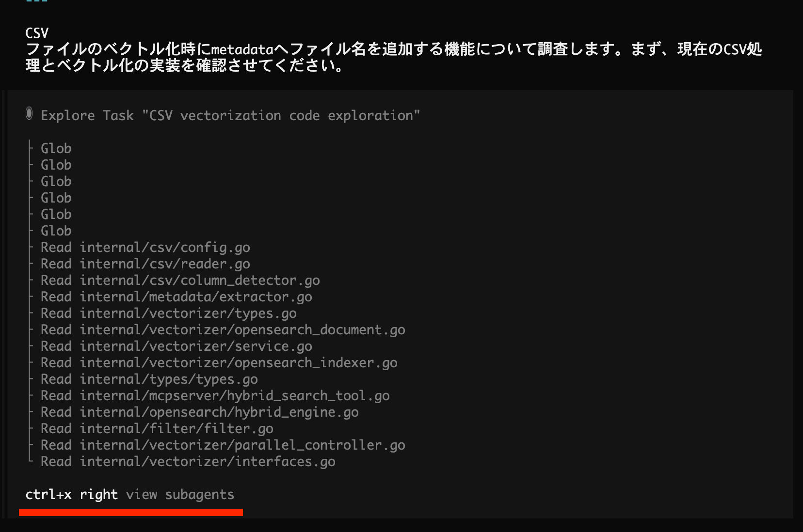
Task: Click internal/vectorizer/service.go line
Action: [x=176, y=346]
